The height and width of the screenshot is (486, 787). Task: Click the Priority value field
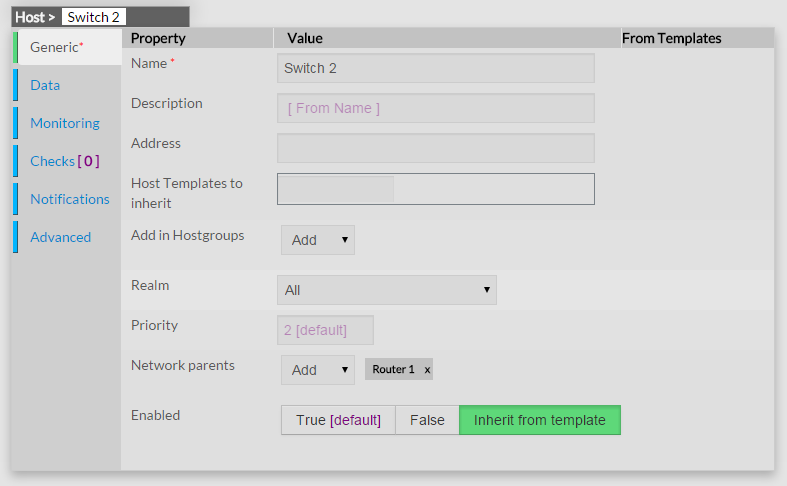325,330
